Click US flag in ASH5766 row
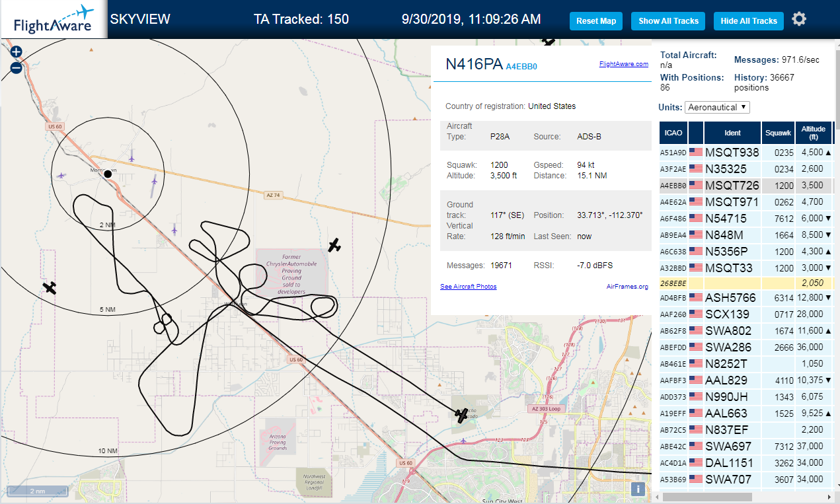Screen dimensions: 840x504 tap(696, 297)
